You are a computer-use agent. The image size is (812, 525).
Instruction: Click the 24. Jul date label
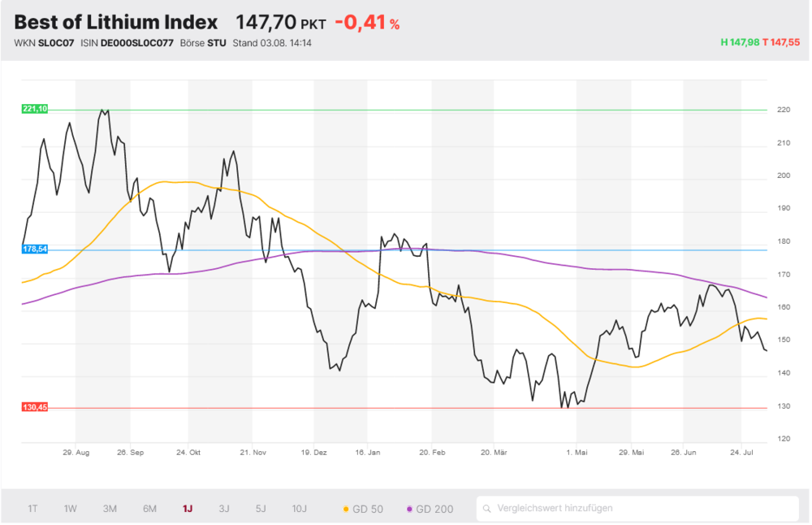pyautogui.click(x=741, y=453)
